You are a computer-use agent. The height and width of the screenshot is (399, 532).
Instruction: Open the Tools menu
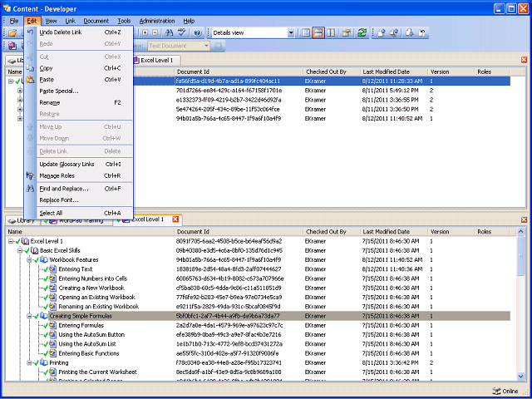tap(124, 21)
